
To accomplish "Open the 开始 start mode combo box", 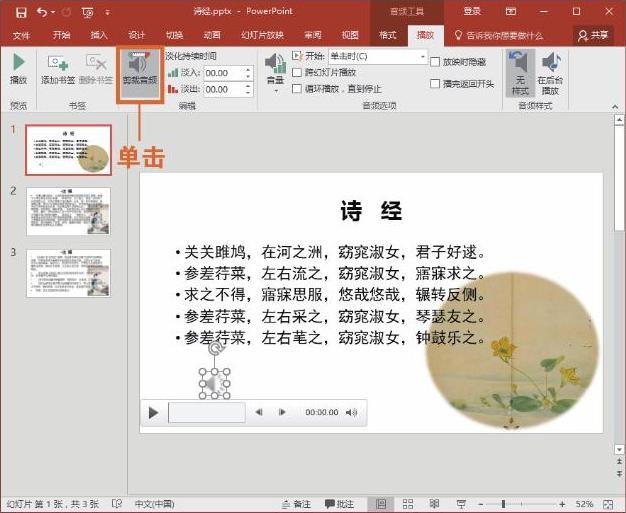I will point(378,56).
